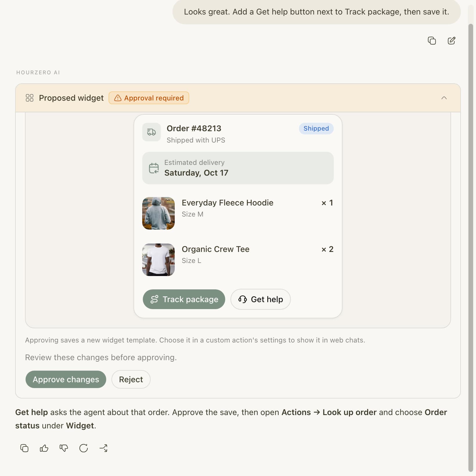Click the × 2 quantity for the tee
The image size is (476, 476).
(x=327, y=249)
